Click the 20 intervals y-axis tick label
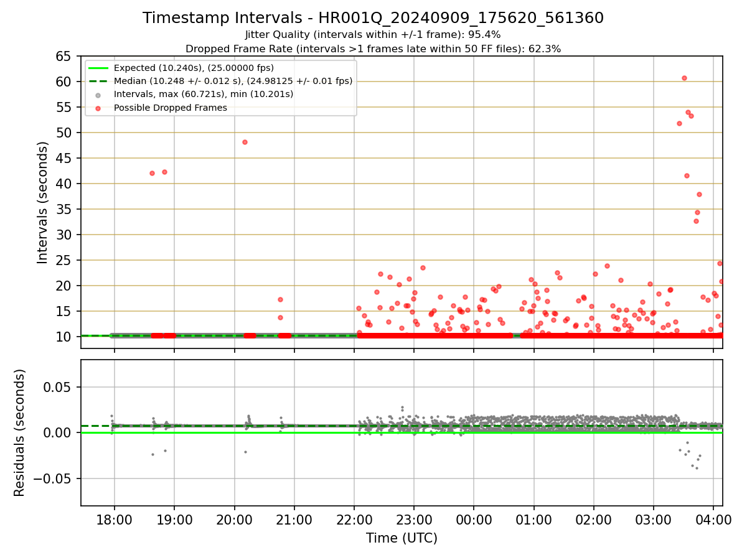Screen dimensions: 747x560 pos(64,286)
